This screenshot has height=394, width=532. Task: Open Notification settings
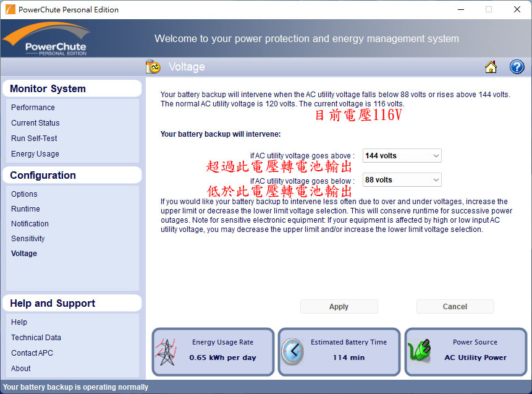(30, 224)
